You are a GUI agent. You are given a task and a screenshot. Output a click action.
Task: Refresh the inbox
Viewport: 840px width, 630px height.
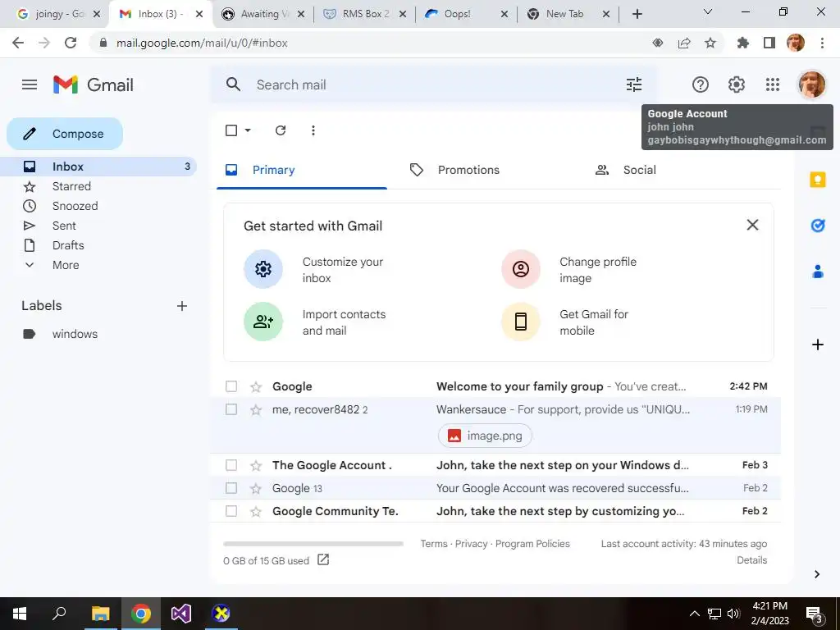281,130
